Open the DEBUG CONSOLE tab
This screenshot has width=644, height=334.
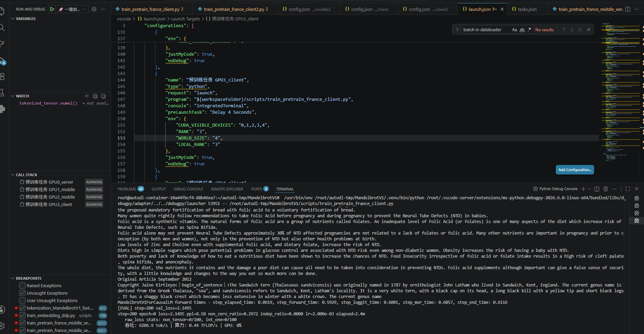tap(188, 189)
